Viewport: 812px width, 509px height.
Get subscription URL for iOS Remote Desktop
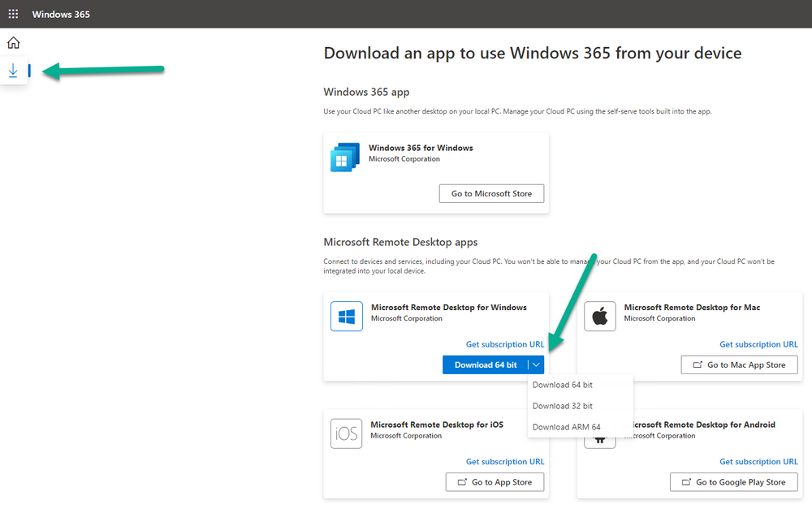505,461
